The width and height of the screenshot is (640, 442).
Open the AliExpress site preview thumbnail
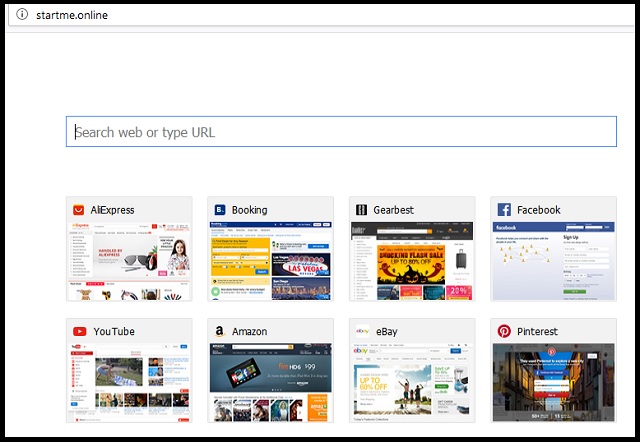pyautogui.click(x=129, y=261)
